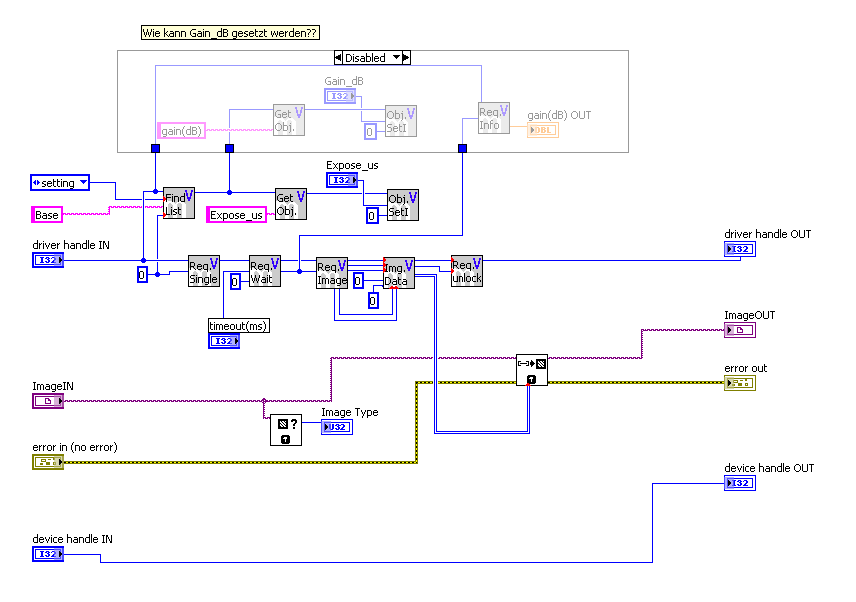Click the 'error in (no error)' label
The width and height of the screenshot is (856, 602).
click(75, 447)
